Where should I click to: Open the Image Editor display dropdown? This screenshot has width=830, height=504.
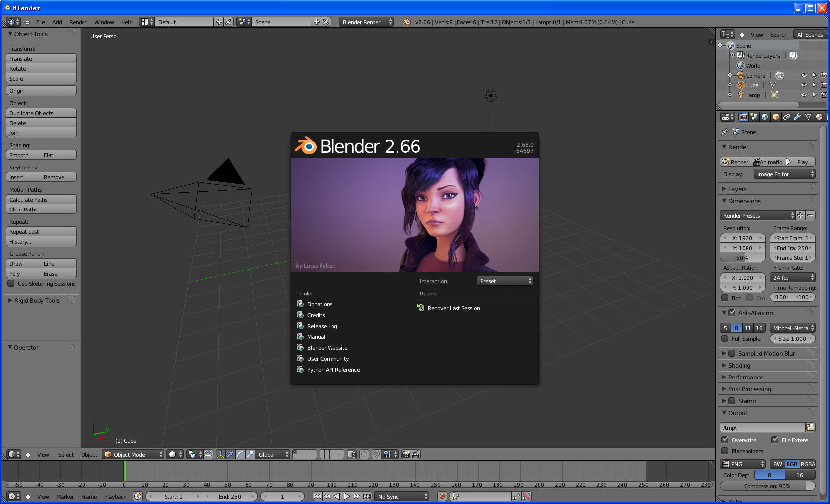click(785, 174)
